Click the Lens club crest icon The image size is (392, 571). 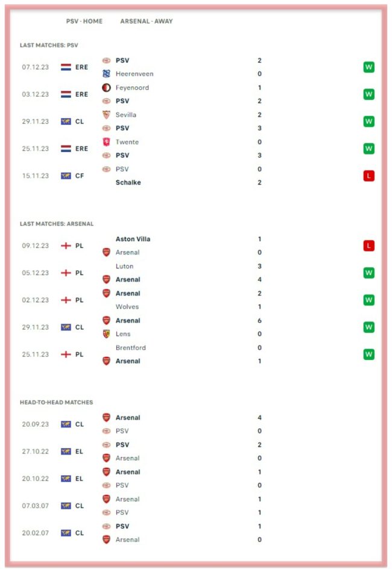tap(106, 334)
